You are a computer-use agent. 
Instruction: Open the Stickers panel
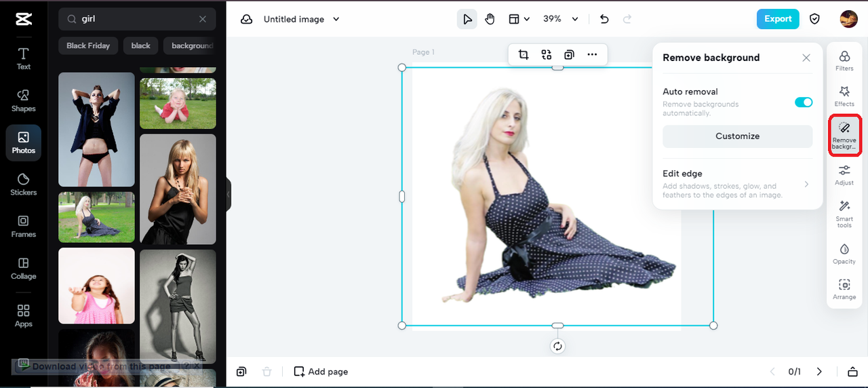click(x=23, y=185)
